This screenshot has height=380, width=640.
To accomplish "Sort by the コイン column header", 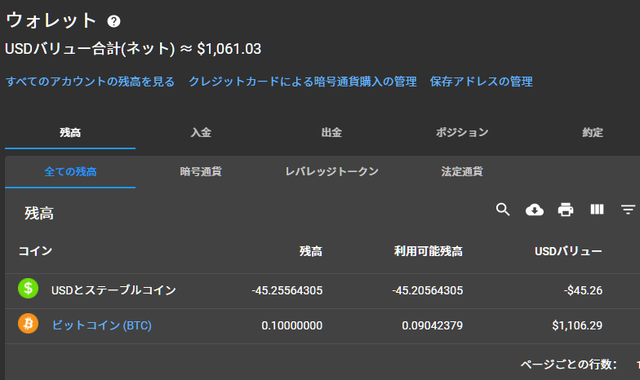I will click(x=36, y=251).
